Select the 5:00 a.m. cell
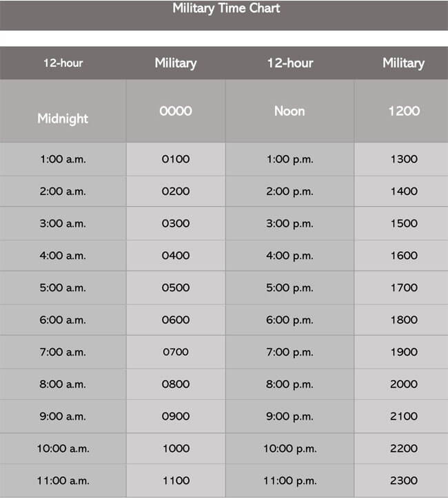This screenshot has width=448, height=498. point(63,288)
